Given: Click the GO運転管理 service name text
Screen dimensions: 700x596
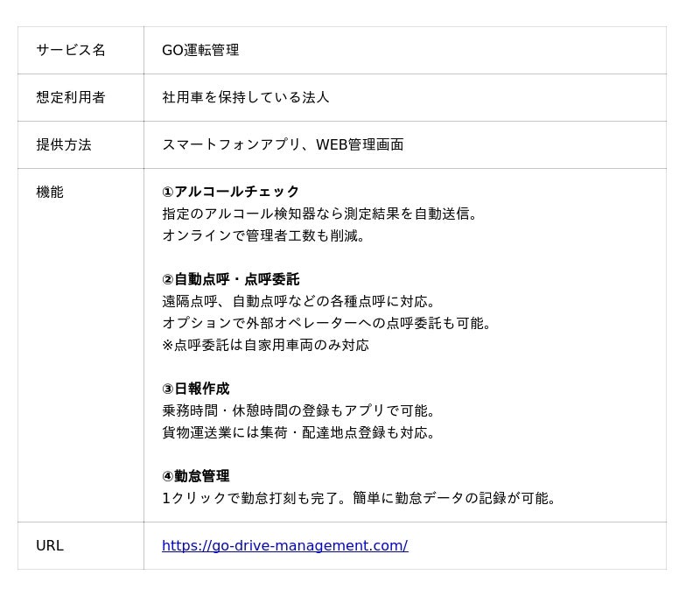Looking at the screenshot, I should 200,51.
